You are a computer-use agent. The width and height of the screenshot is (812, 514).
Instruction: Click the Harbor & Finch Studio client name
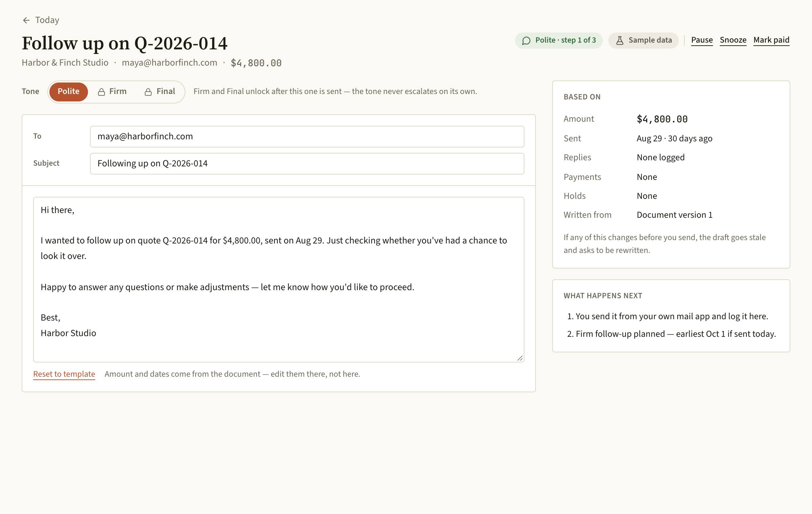coord(65,63)
